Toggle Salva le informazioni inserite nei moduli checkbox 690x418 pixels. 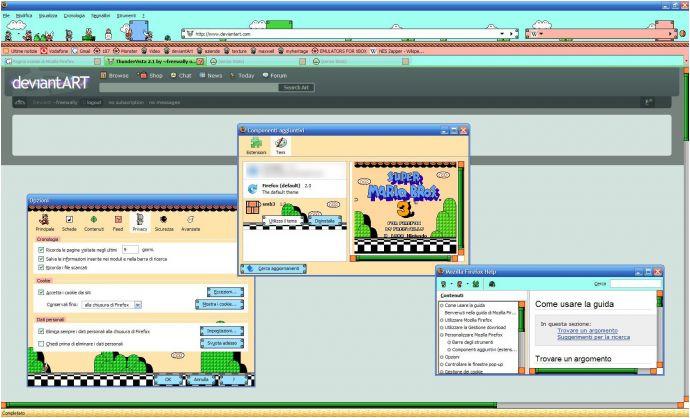(41, 259)
